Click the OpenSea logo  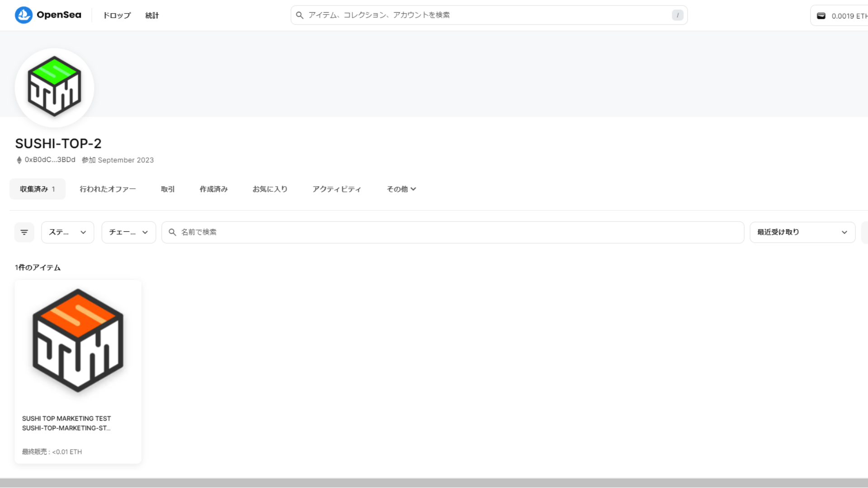[x=48, y=15]
